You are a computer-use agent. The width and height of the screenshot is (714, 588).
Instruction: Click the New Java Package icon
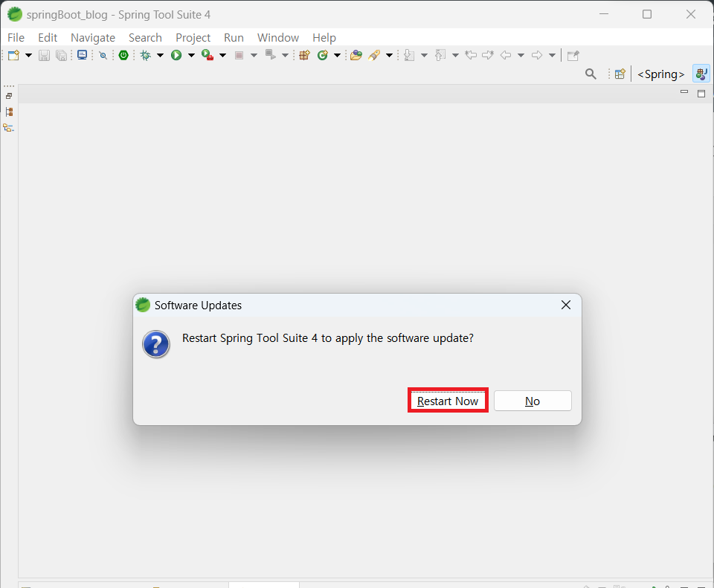(x=305, y=55)
